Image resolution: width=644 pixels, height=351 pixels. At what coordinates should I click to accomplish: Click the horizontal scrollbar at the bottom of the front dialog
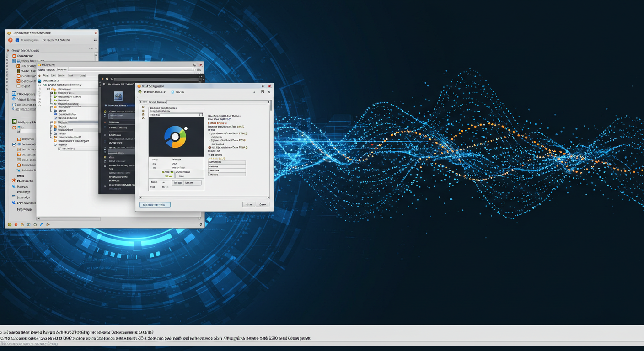point(204,197)
